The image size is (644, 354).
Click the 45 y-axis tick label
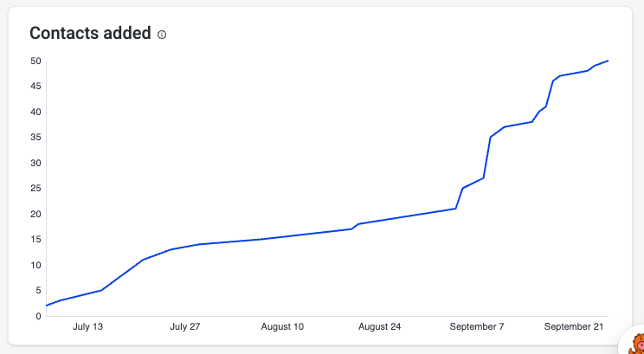coord(35,87)
